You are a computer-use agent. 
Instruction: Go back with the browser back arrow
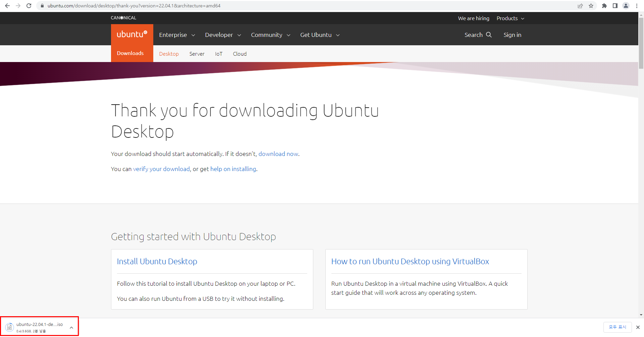(7, 6)
